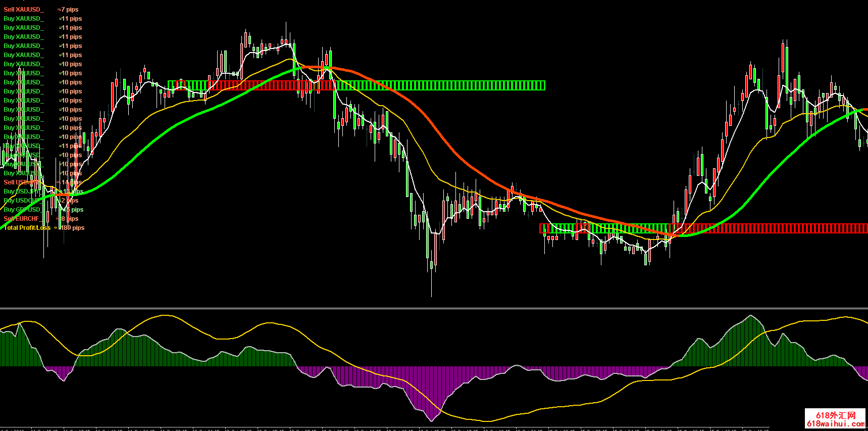Click the divider between chart and oscillator panel
This screenshot has height=431, width=868.
pyautogui.click(x=434, y=308)
